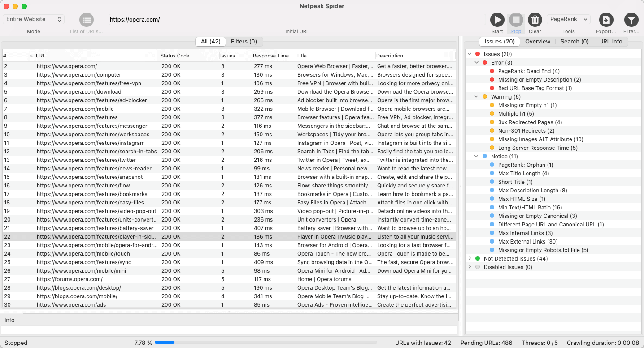Sort by Title column header
Image resolution: width=644 pixels, height=348 pixels.
(335, 56)
